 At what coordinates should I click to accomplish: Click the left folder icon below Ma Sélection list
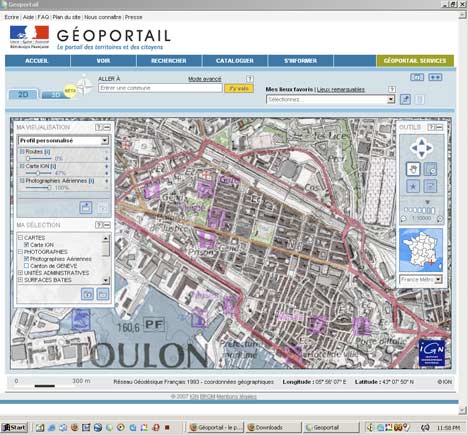tap(87, 294)
